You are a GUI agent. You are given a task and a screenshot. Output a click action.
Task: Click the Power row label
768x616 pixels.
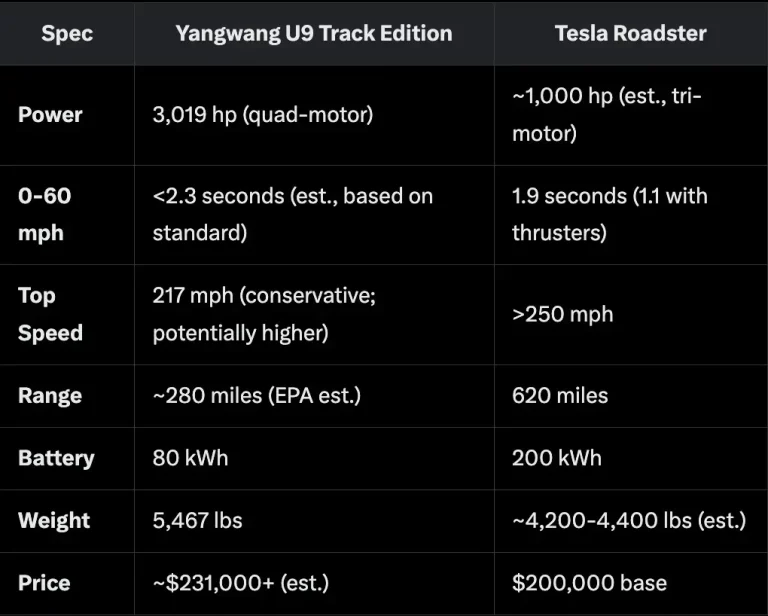pos(50,114)
